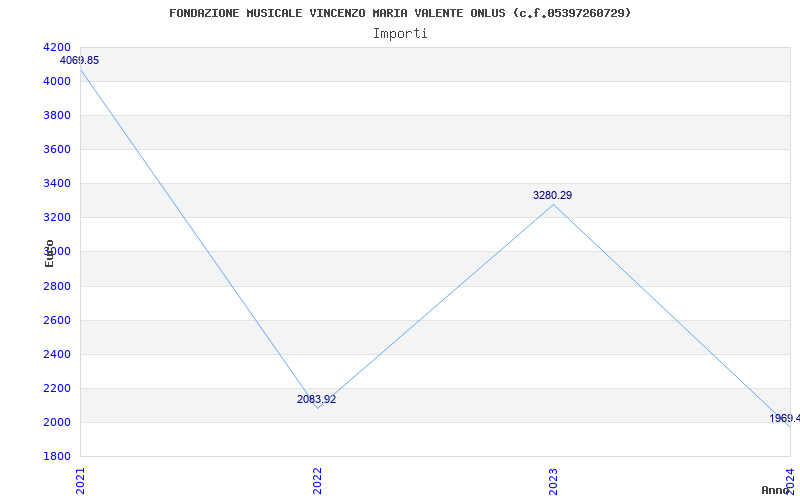
Task: Click the 2000 y-axis tick label
Action: point(57,422)
